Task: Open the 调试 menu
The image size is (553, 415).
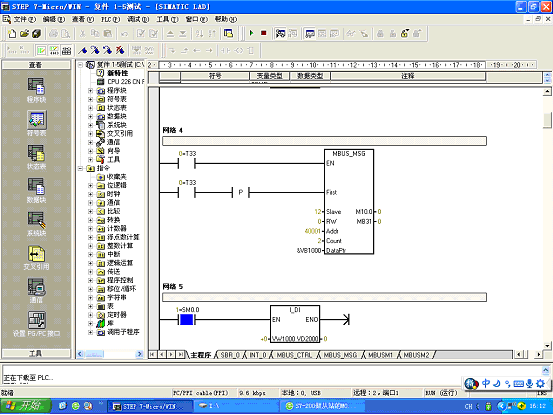Action: coord(138,19)
